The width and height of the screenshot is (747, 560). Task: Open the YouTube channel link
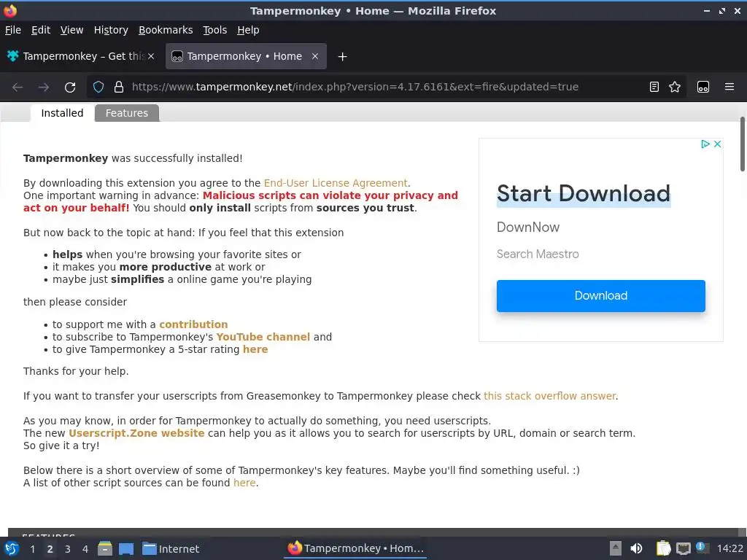point(263,337)
